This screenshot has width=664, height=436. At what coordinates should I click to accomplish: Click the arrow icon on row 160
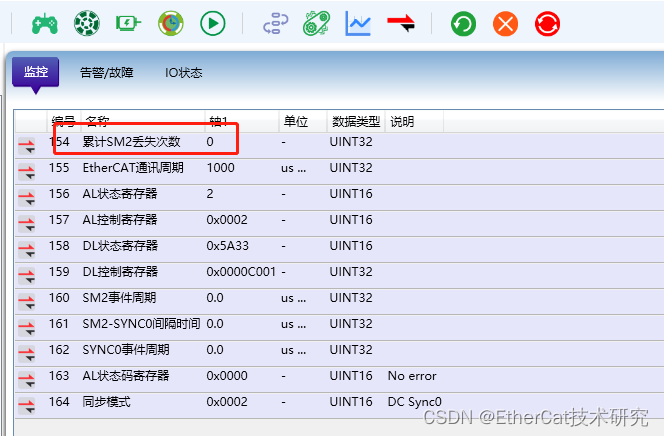tap(27, 302)
